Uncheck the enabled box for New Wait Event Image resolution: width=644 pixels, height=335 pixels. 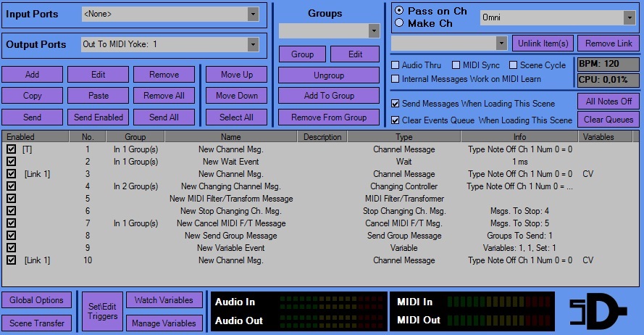point(11,162)
